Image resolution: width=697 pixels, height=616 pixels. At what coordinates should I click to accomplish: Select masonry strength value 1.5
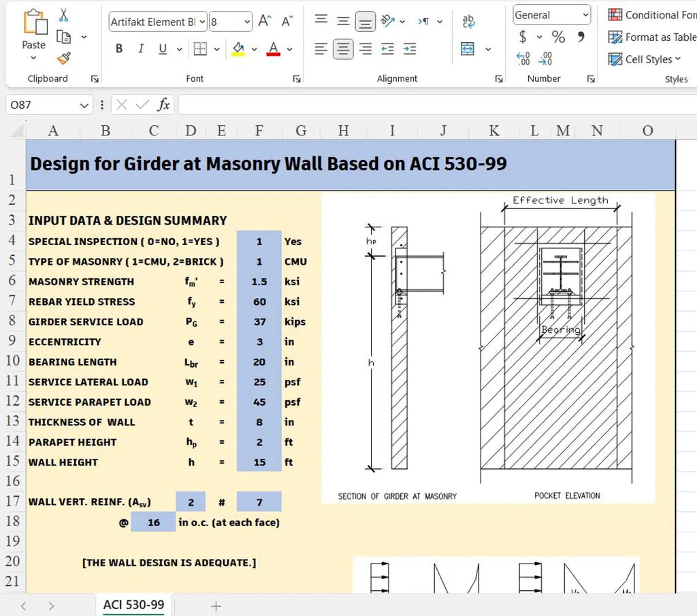click(x=259, y=282)
